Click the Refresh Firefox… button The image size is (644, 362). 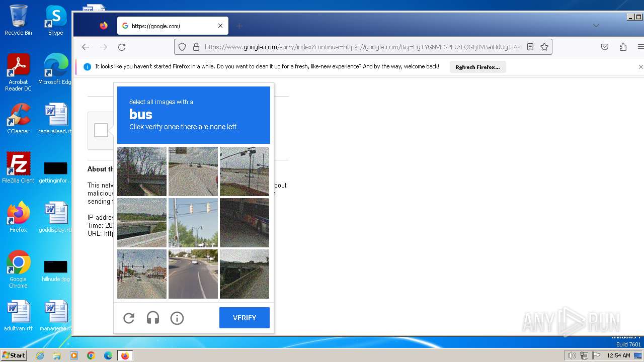click(477, 67)
